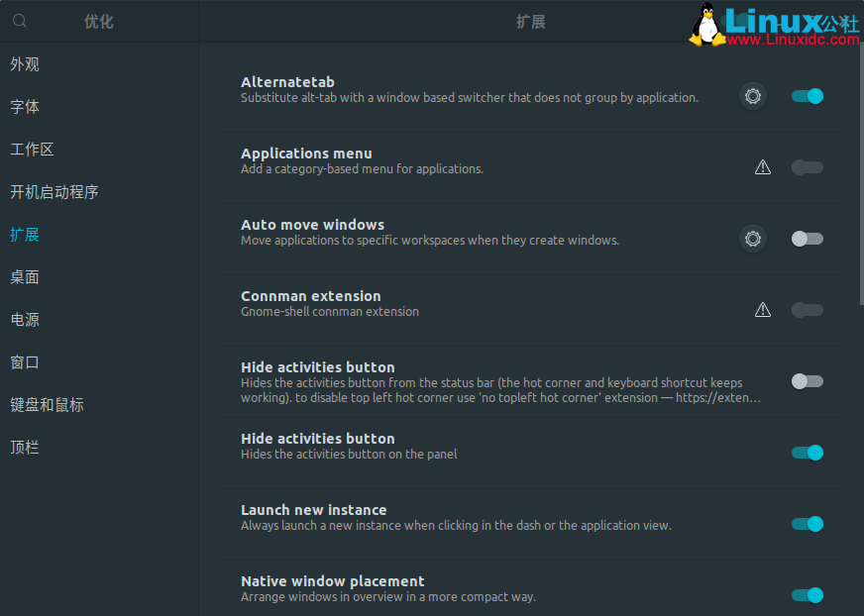Switch to the 外观 section

(x=25, y=64)
